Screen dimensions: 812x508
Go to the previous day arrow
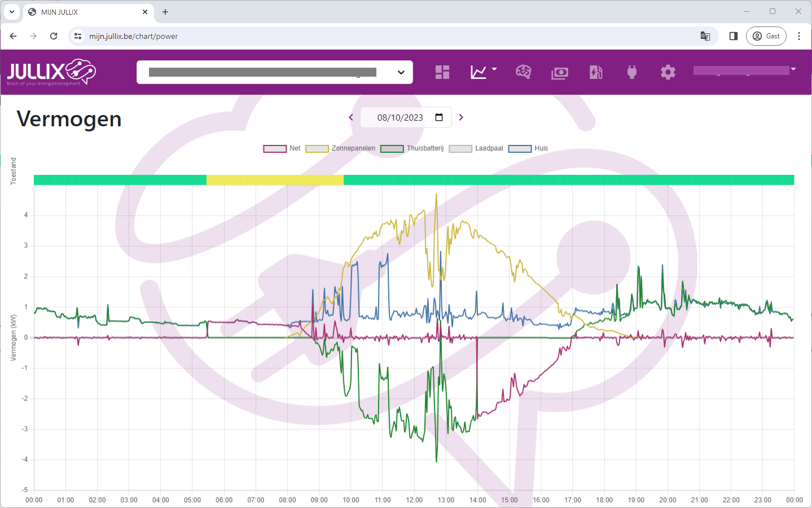351,117
